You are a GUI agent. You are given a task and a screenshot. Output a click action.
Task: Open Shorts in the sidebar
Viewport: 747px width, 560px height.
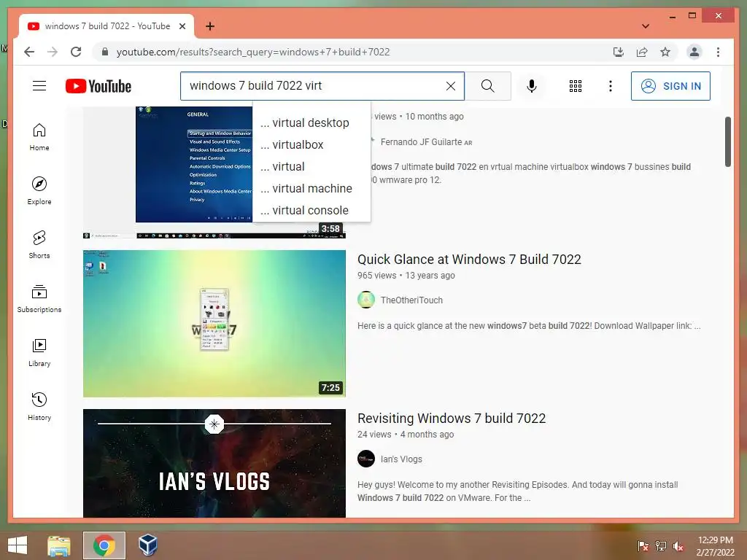(39, 245)
